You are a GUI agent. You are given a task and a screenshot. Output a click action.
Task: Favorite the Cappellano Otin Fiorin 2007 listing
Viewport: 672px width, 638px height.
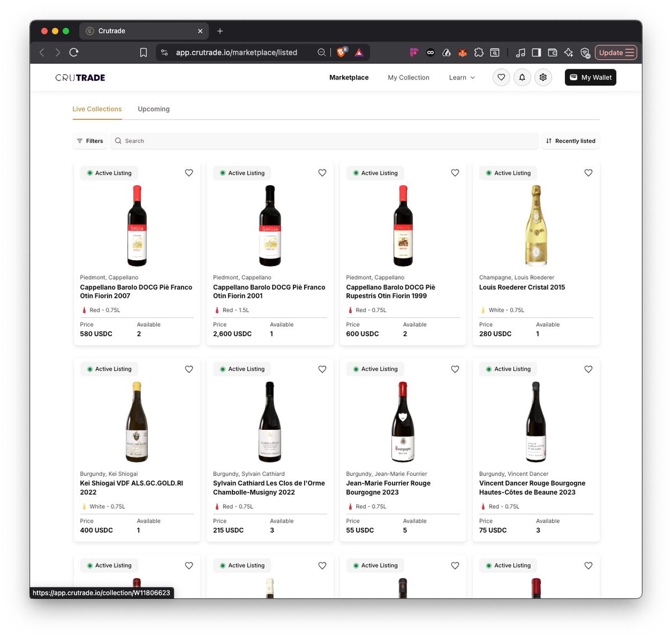[x=189, y=173]
